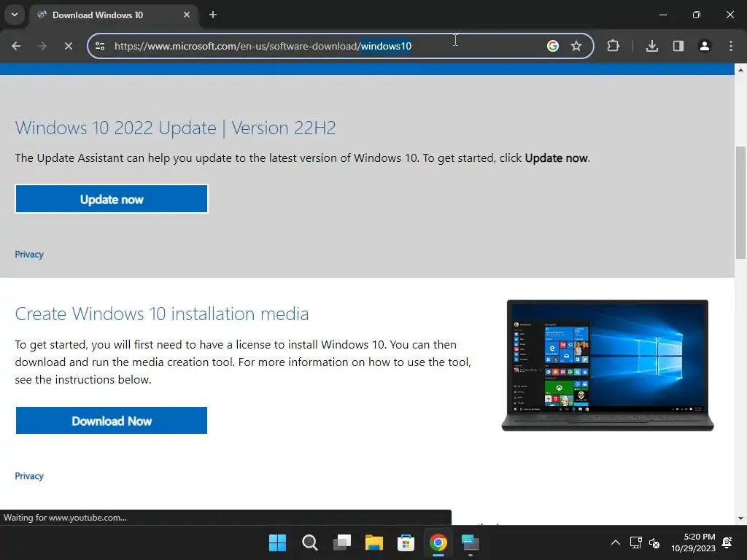Image resolution: width=747 pixels, height=560 pixels.
Task: Open the Windows Start menu
Action: pos(277,542)
